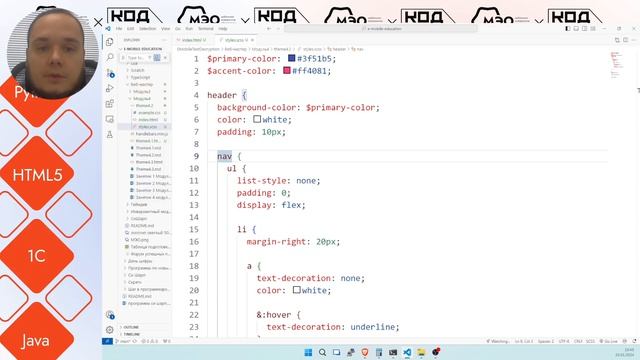
Task: Open the File menu
Action: pyautogui.click(x=119, y=29)
